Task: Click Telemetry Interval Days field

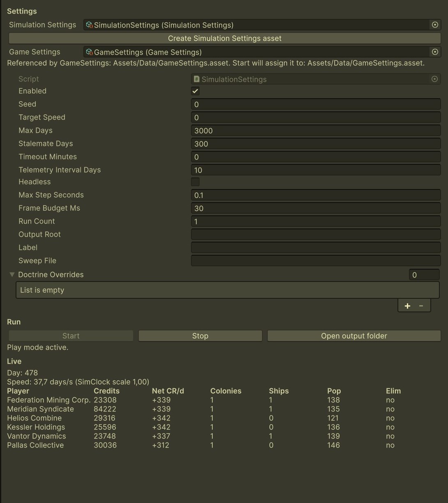Action: (316, 170)
